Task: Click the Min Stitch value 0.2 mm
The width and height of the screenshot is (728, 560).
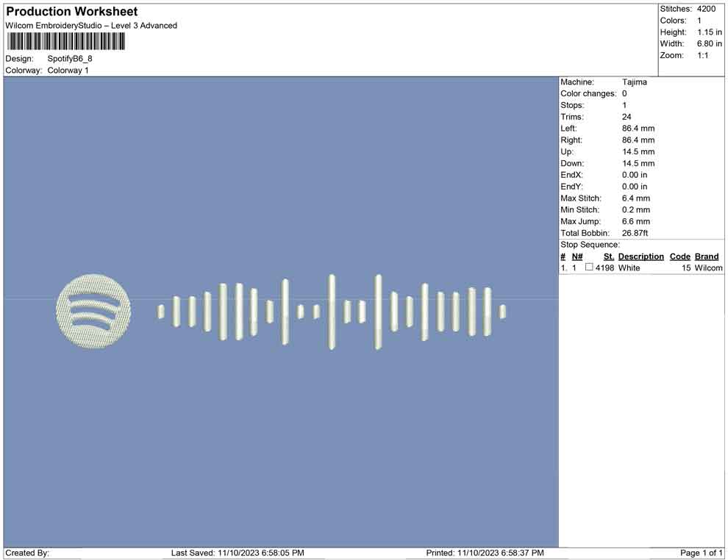Action: pyautogui.click(x=636, y=209)
